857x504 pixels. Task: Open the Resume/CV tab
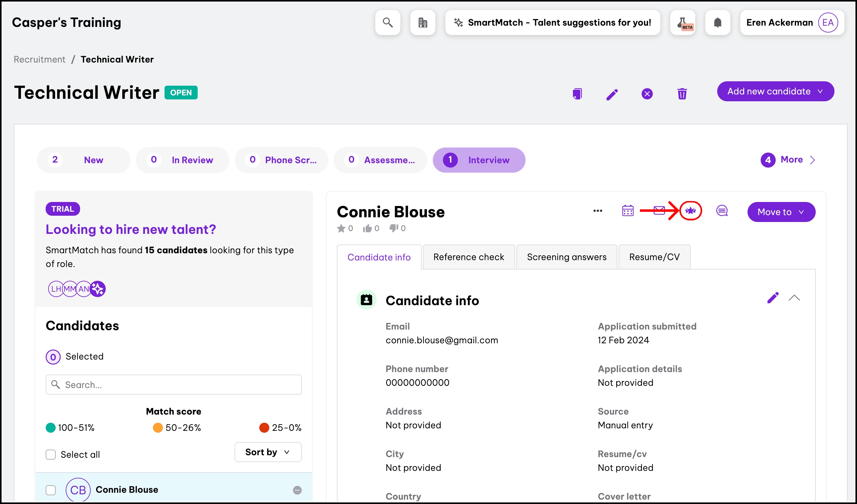[654, 257]
